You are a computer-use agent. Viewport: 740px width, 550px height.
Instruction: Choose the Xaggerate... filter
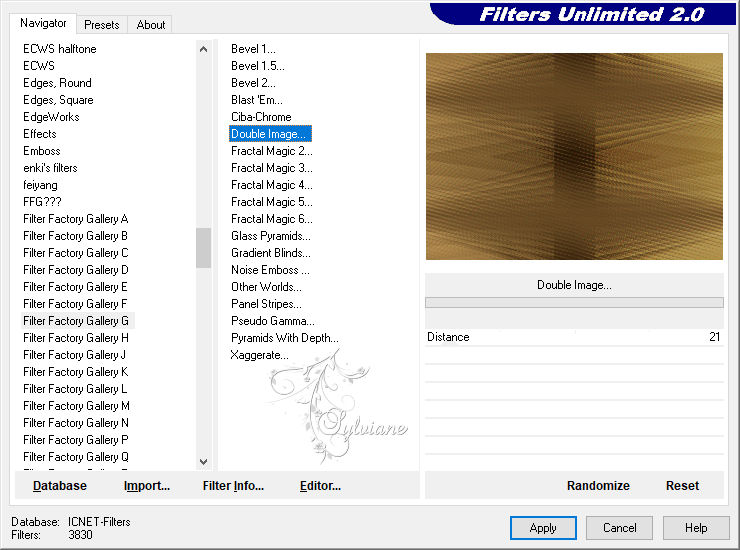(259, 355)
